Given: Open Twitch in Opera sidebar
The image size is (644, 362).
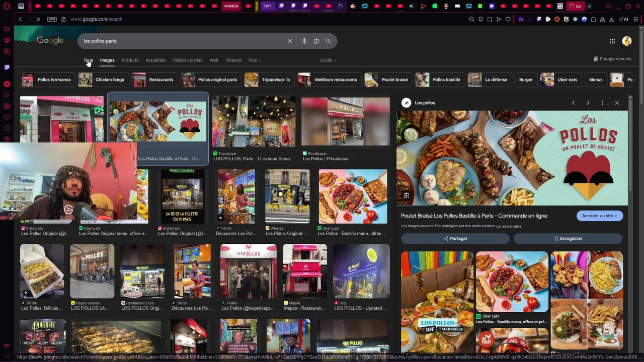Looking at the screenshot, I should (x=7, y=67).
